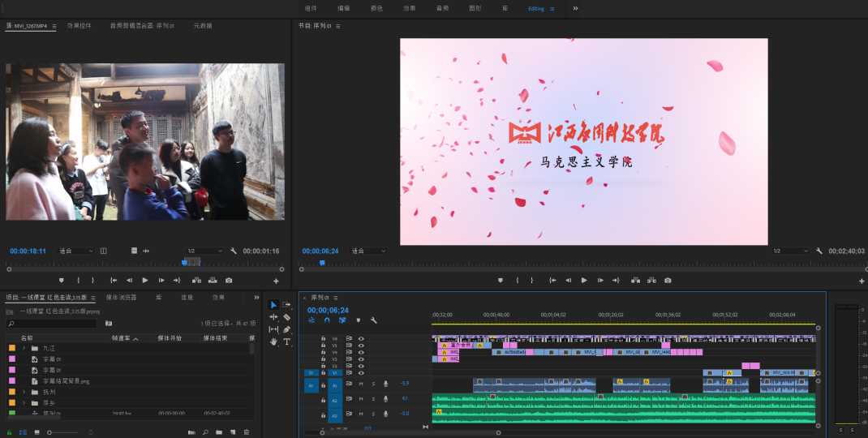The width and height of the screenshot is (868, 438).
Task: Toggle V1 track output eye
Action: (x=361, y=372)
